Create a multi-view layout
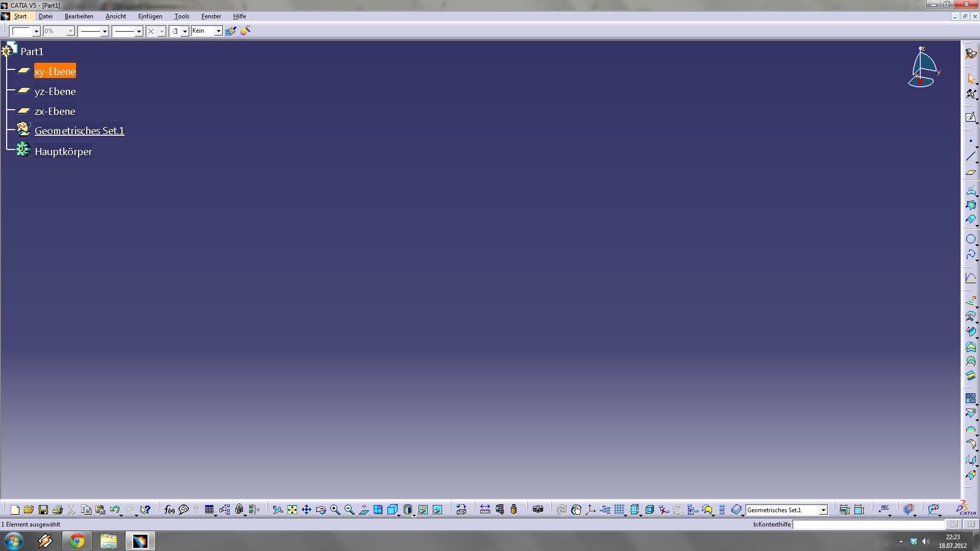The image size is (980, 551). point(378,510)
